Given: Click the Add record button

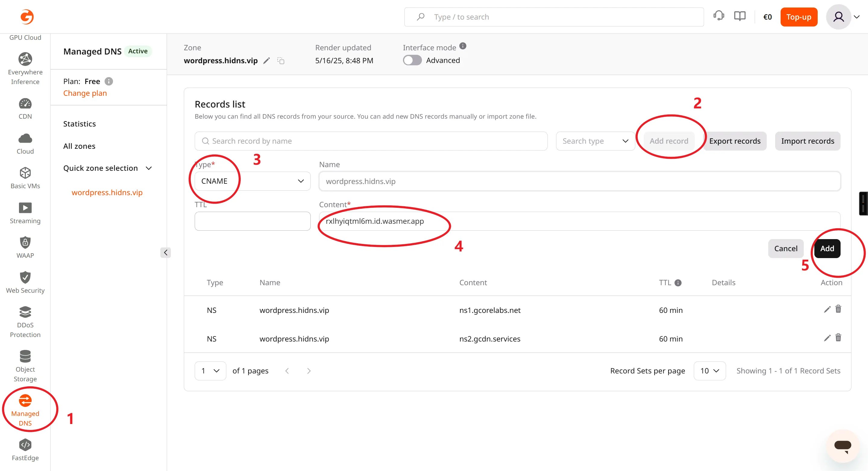Looking at the screenshot, I should (669, 141).
